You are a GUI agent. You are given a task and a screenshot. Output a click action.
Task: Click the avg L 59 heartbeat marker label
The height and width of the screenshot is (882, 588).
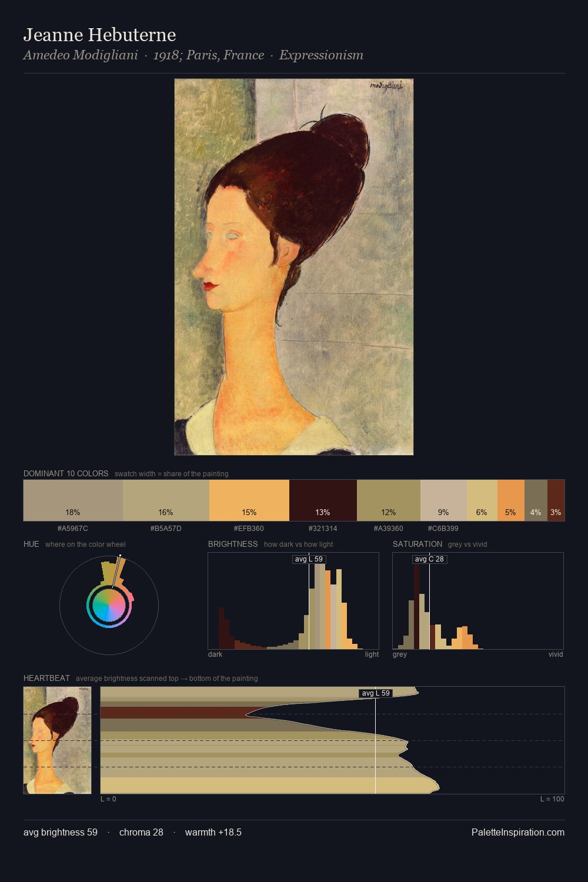[x=376, y=693]
